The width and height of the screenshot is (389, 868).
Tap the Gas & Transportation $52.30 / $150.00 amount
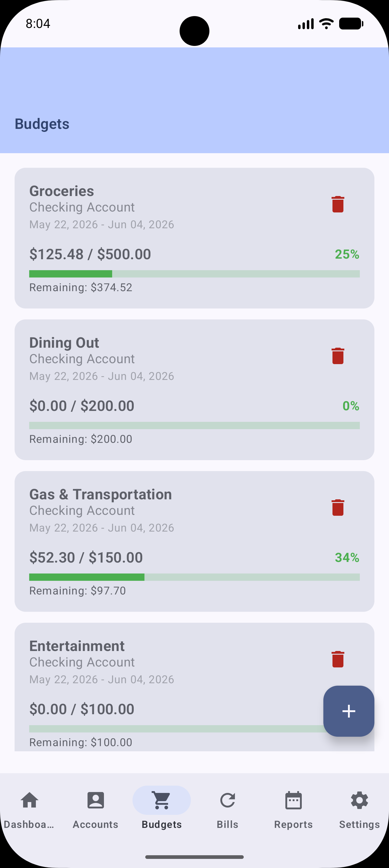pyautogui.click(x=86, y=557)
